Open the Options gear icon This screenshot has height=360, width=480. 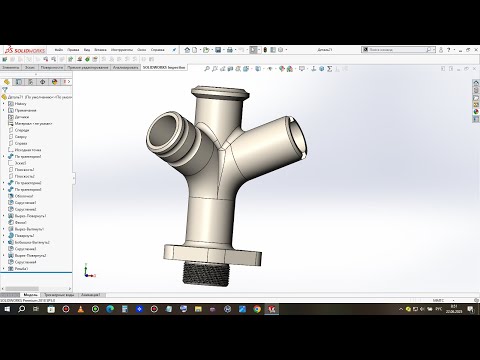(281, 50)
